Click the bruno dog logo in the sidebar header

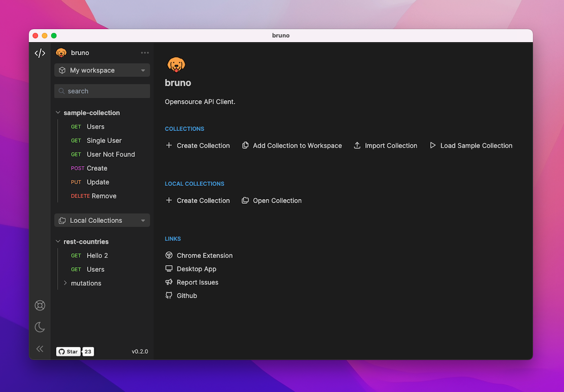(x=61, y=53)
